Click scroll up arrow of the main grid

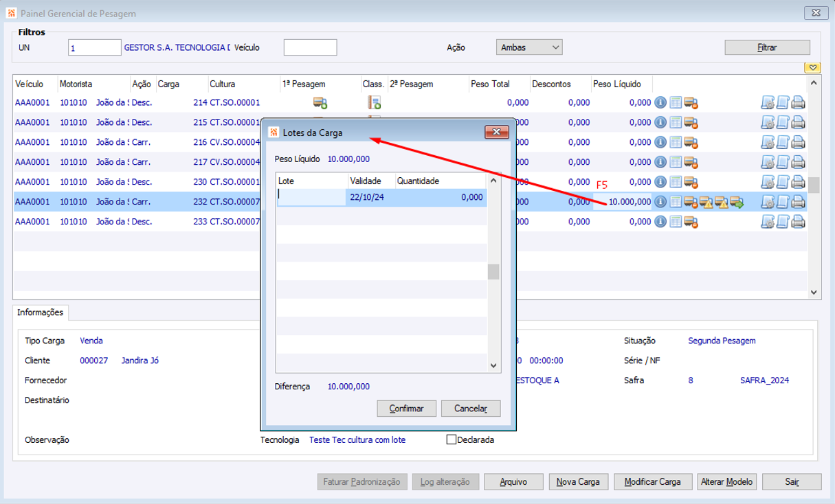coord(813,82)
